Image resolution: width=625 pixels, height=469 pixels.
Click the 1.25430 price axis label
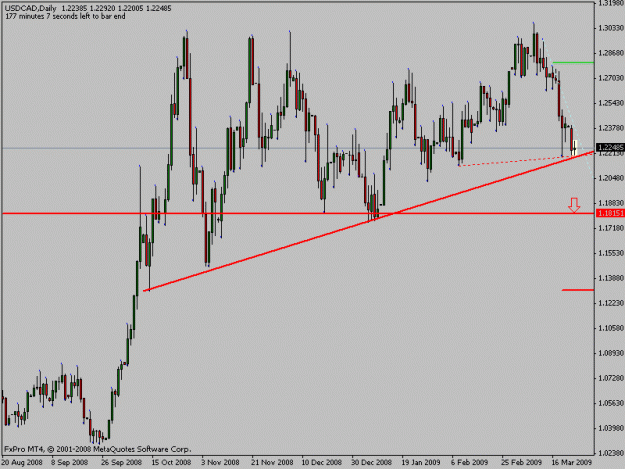click(x=611, y=103)
